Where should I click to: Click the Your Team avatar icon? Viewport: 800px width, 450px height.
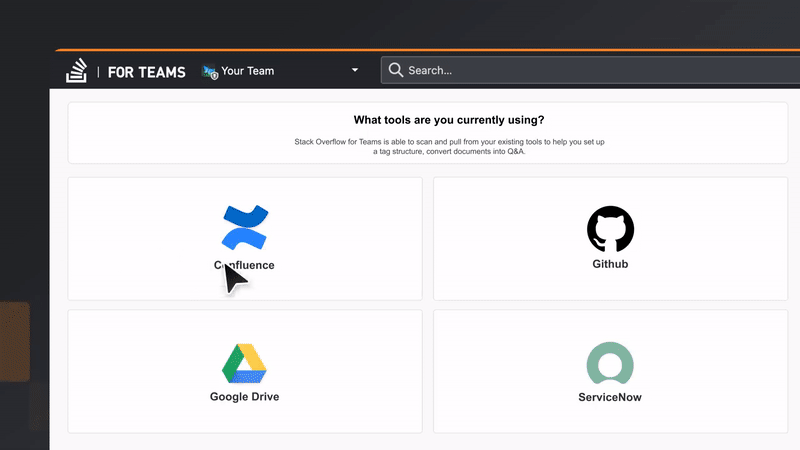[x=210, y=72]
